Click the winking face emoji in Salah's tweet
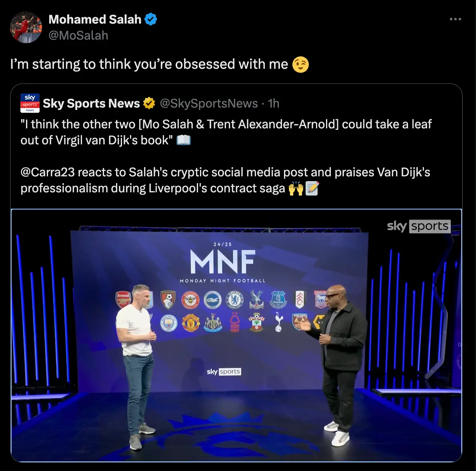Image resolution: width=476 pixels, height=471 pixels. tap(301, 64)
